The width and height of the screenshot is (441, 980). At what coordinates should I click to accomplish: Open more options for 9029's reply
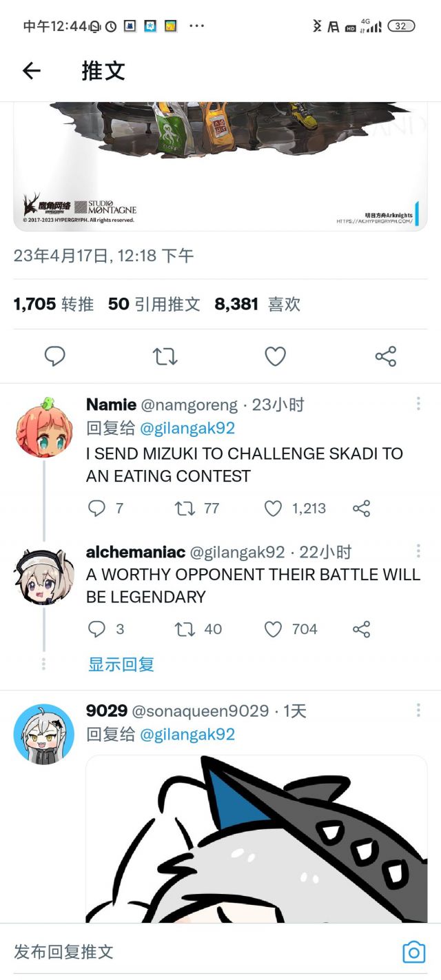click(418, 710)
